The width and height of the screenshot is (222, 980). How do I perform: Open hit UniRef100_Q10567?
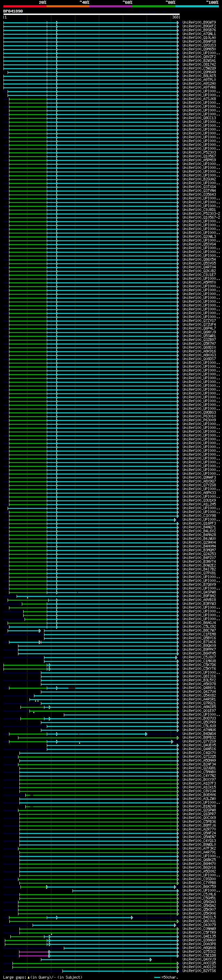click(x=199, y=156)
